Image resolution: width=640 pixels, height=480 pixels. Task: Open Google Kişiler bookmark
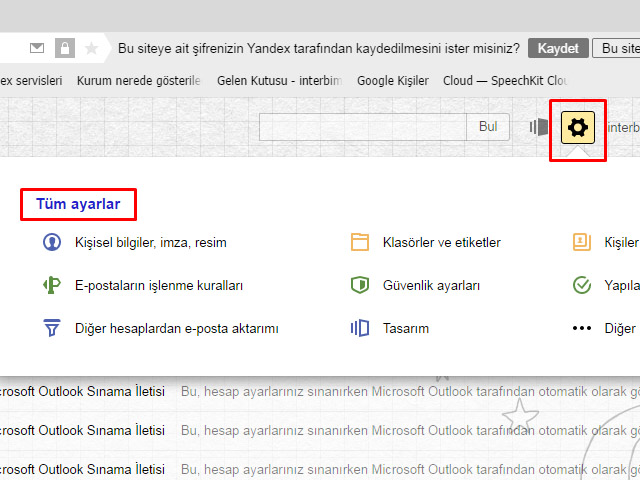click(x=392, y=80)
